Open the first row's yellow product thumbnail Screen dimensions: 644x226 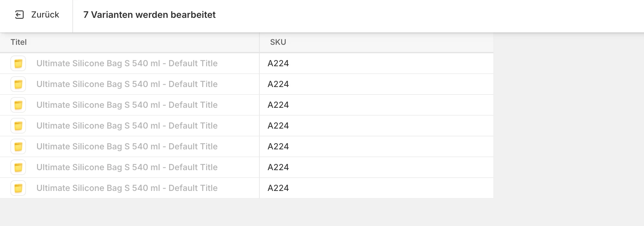pyautogui.click(x=18, y=63)
